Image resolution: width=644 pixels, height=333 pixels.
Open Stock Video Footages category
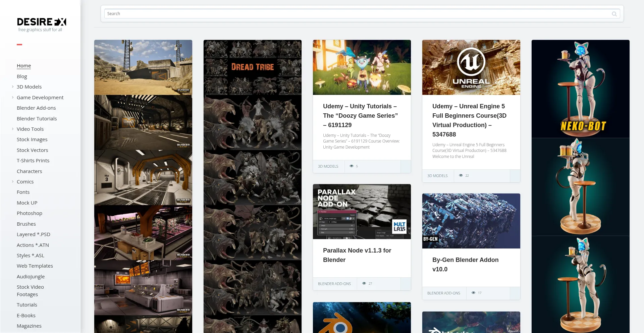pyautogui.click(x=30, y=291)
